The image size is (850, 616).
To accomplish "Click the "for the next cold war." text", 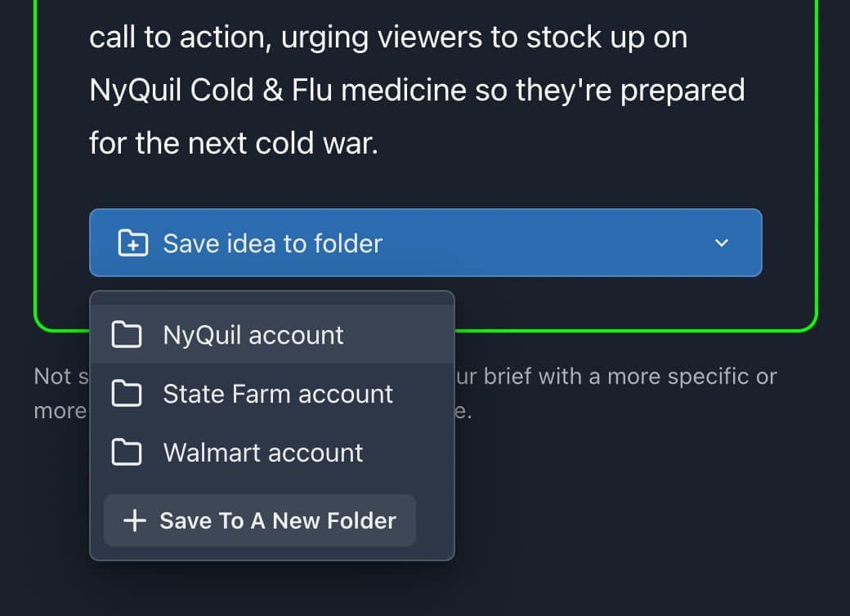I will pyautogui.click(x=233, y=144).
